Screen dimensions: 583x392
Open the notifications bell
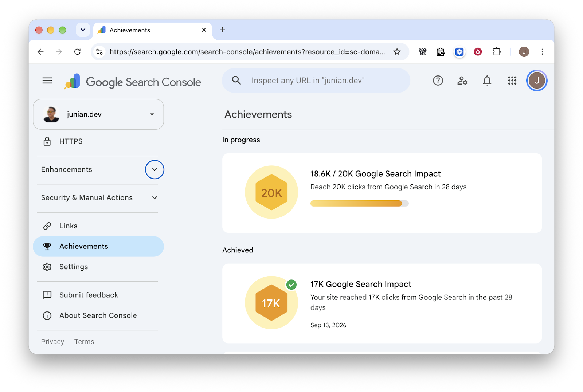(x=487, y=81)
